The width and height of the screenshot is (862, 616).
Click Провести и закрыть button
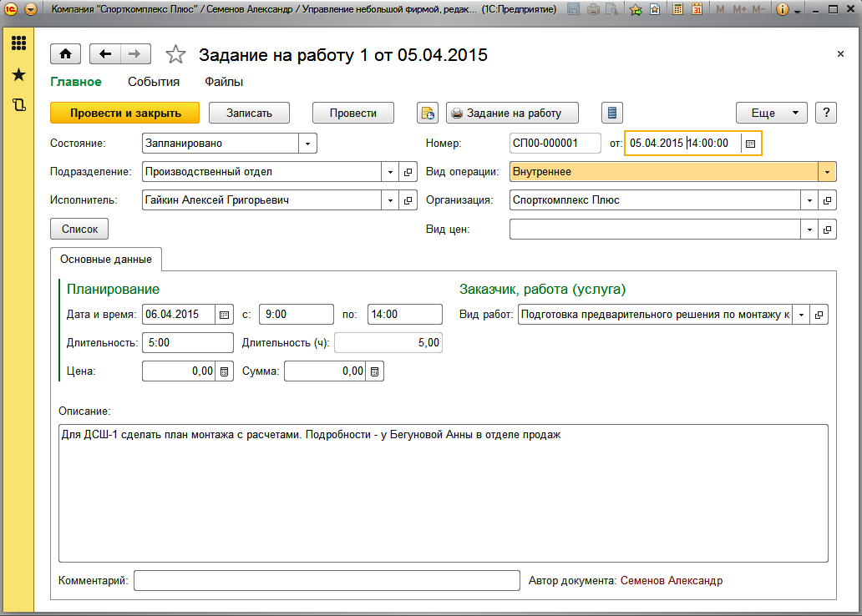[x=125, y=113]
